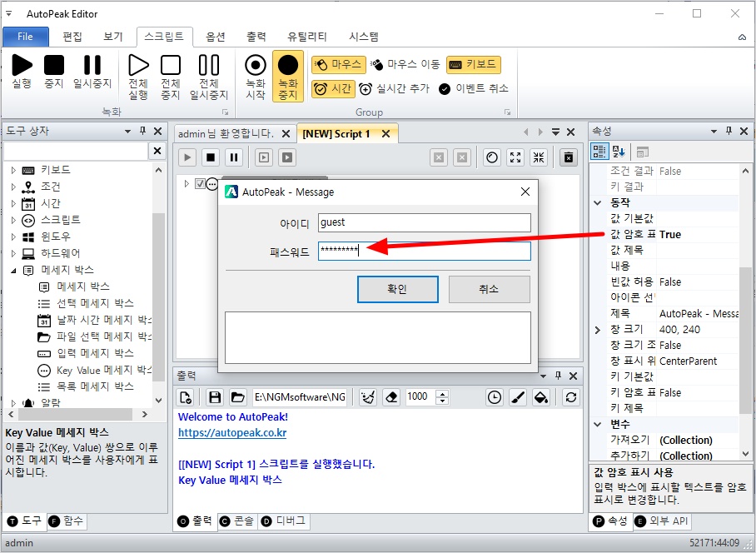Switch to admin님 환영합니다 document tab

coord(226,133)
